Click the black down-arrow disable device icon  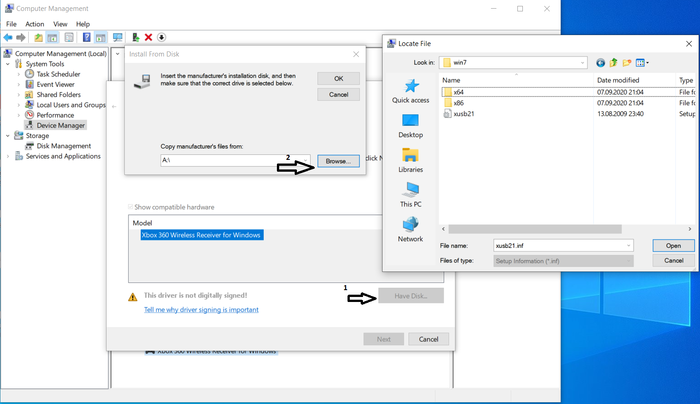162,37
